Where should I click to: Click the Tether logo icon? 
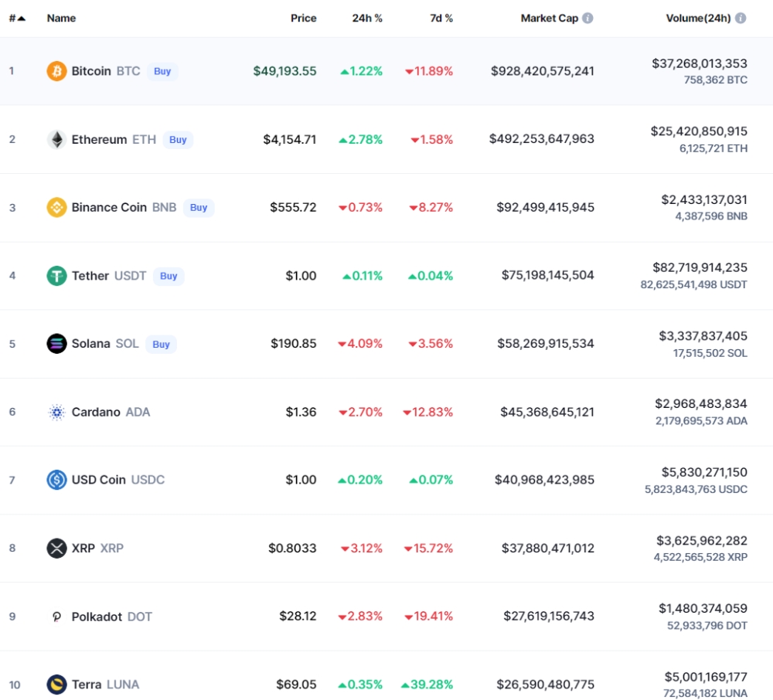pos(56,276)
